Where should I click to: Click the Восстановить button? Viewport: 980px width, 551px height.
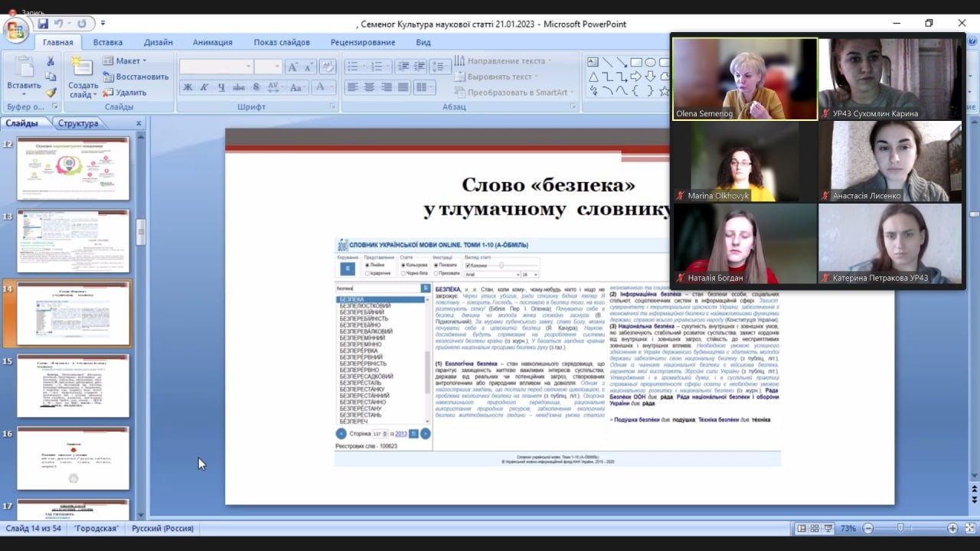tap(136, 77)
